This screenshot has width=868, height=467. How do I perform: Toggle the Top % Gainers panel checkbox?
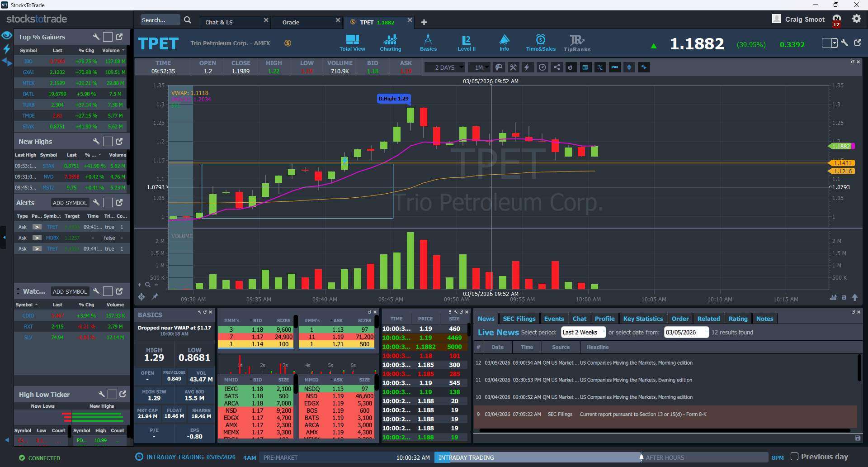[x=108, y=37]
